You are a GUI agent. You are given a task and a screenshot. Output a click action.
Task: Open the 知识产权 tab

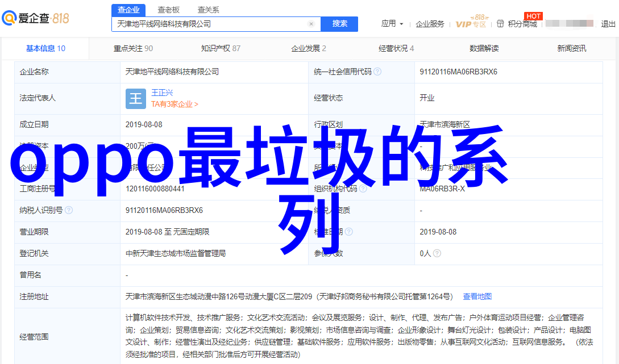[221, 48]
